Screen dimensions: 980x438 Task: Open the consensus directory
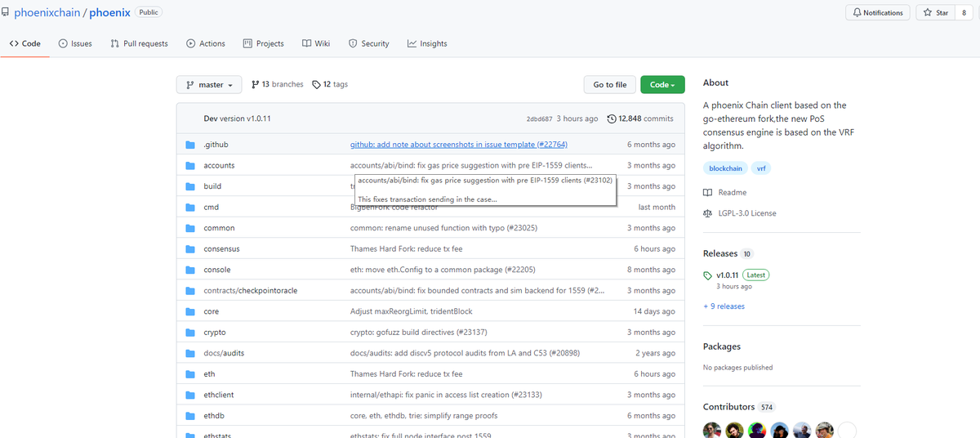(221, 248)
